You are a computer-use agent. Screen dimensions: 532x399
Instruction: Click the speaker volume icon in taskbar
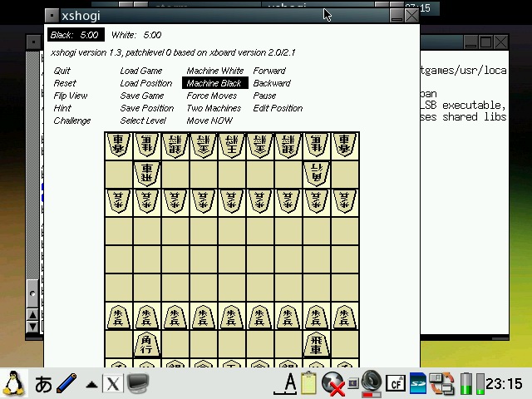pyautogui.click(x=371, y=383)
